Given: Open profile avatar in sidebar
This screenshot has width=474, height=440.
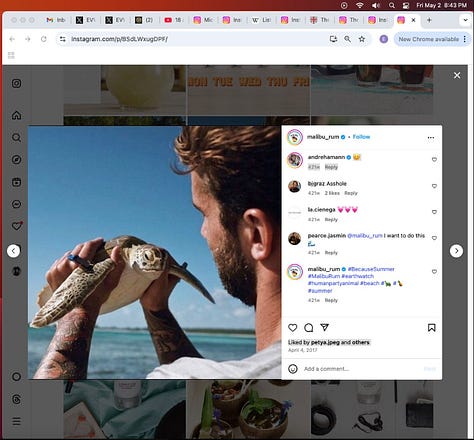Looking at the screenshot, I should pyautogui.click(x=16, y=271).
